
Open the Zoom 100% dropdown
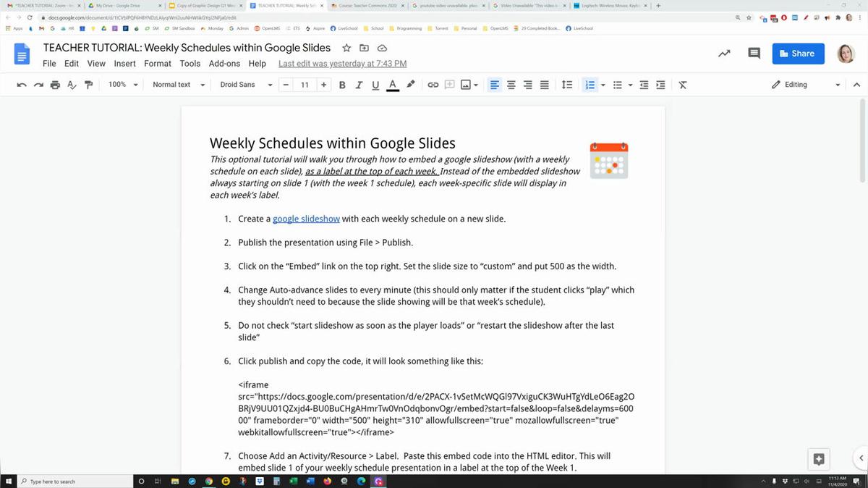[122, 85]
